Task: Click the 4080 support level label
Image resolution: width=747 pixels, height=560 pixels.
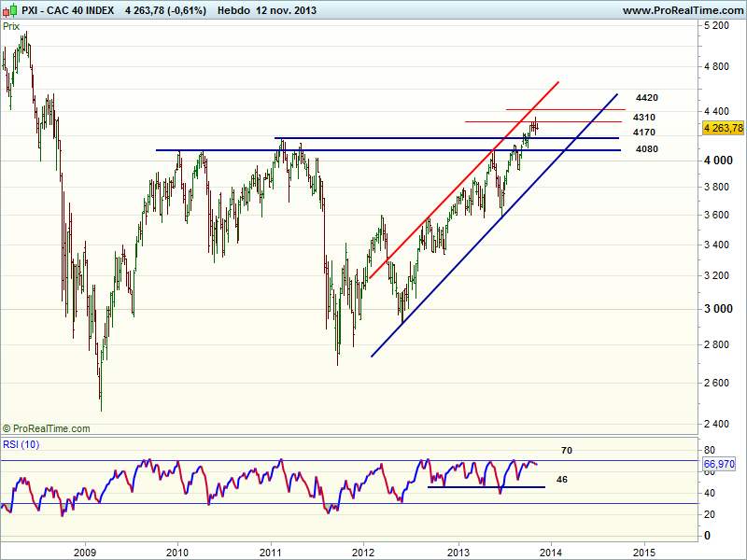Action: point(645,149)
